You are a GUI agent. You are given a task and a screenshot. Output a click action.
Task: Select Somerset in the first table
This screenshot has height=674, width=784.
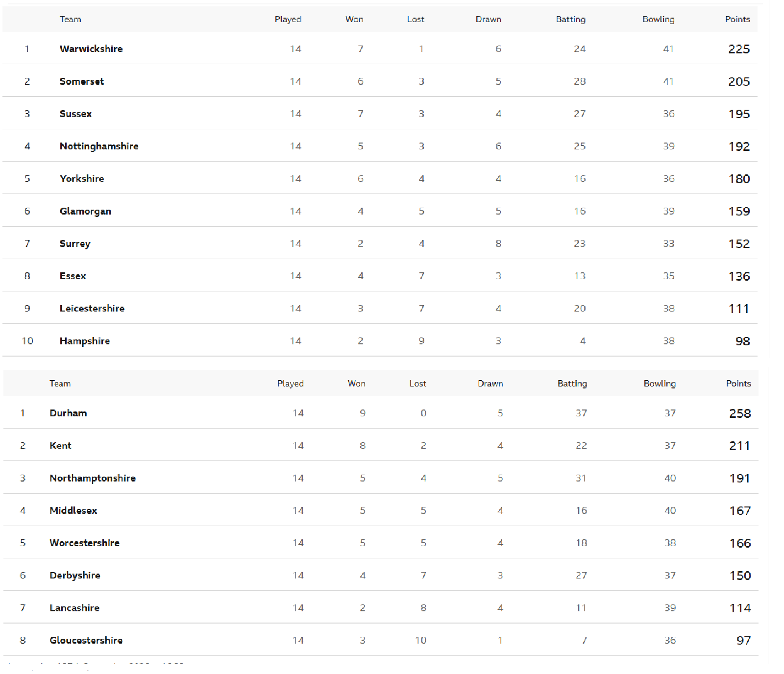pos(82,81)
